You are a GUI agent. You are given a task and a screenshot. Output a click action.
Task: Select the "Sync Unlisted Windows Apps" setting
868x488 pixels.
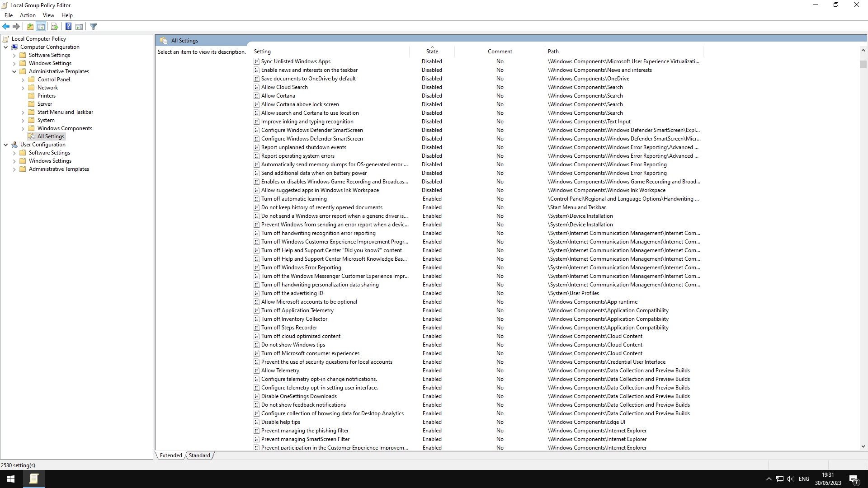pos(296,61)
